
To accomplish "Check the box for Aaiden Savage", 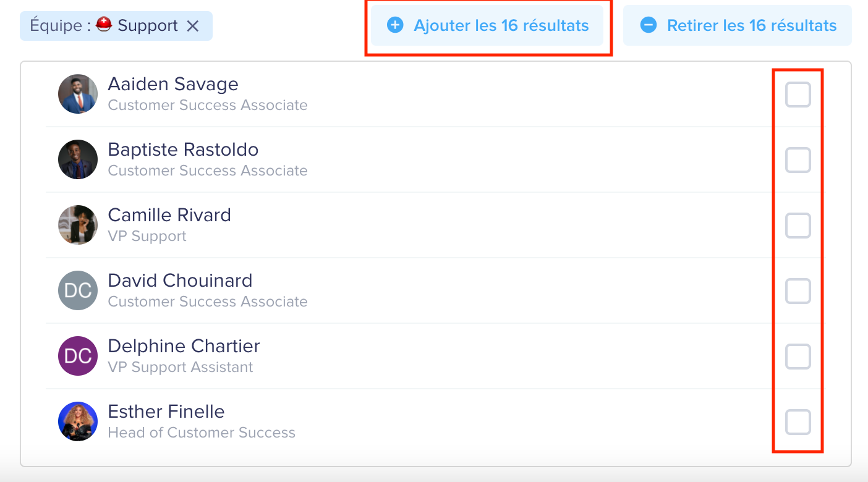I will (798, 95).
